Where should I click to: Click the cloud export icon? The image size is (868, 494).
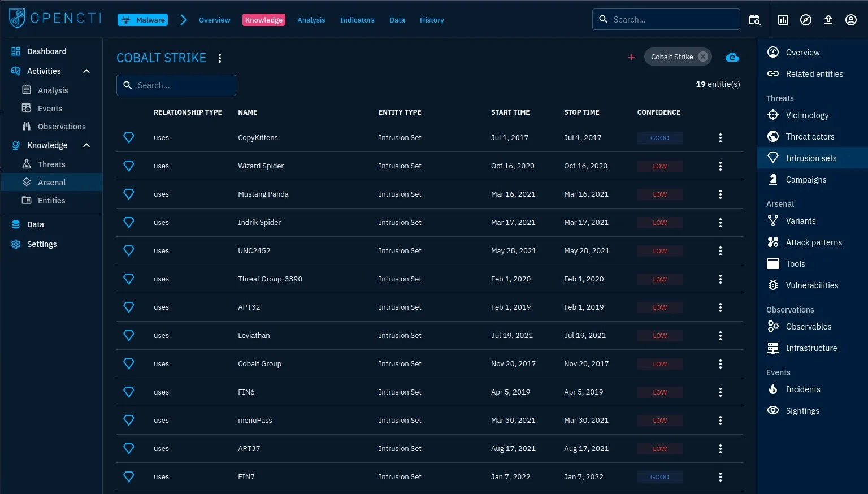tap(732, 57)
